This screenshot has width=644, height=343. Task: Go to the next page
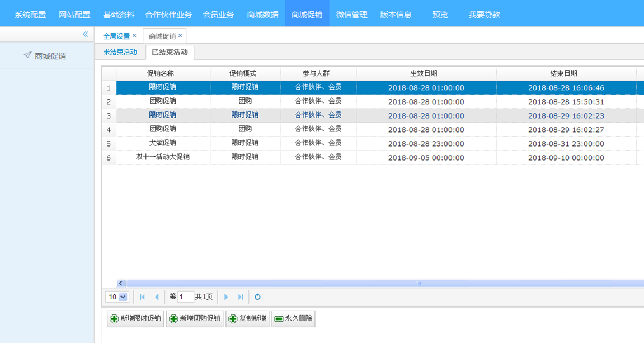point(226,297)
